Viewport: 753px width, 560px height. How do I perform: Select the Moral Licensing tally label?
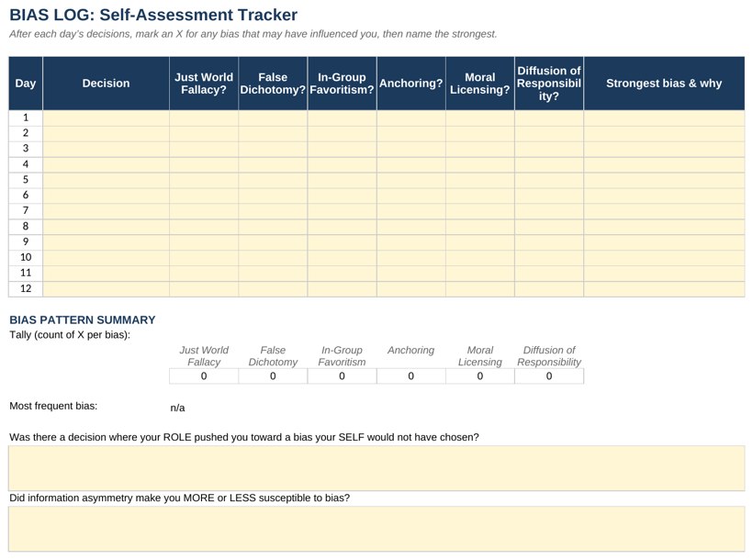coord(479,356)
